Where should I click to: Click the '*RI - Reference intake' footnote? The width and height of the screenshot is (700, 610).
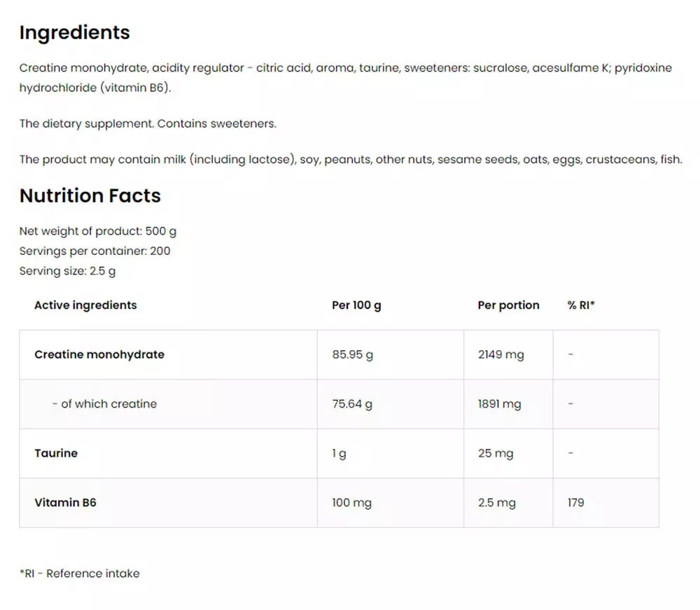click(79, 574)
